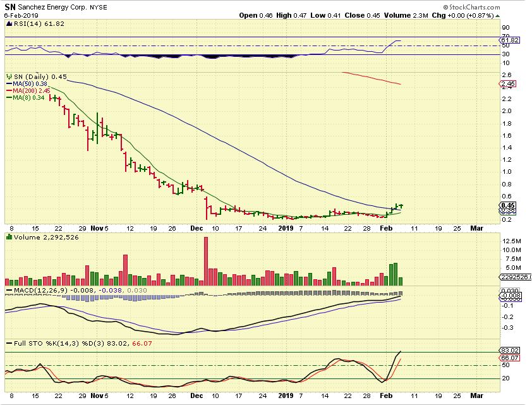Click the Dec label under the price chart

196,228
